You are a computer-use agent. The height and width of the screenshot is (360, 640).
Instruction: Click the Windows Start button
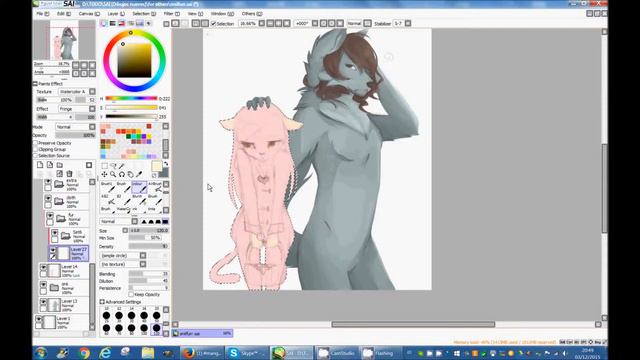(x=40, y=353)
